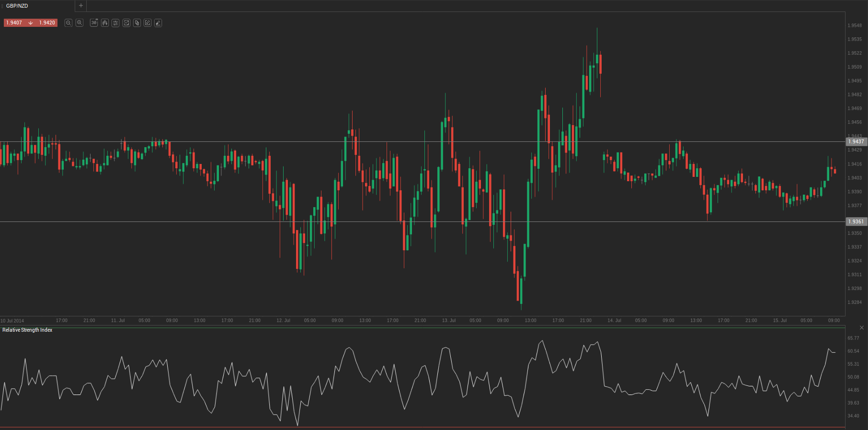The image size is (868, 430).
Task: Click the red 1.9407 / 1.9420 price button
Action: [x=31, y=23]
